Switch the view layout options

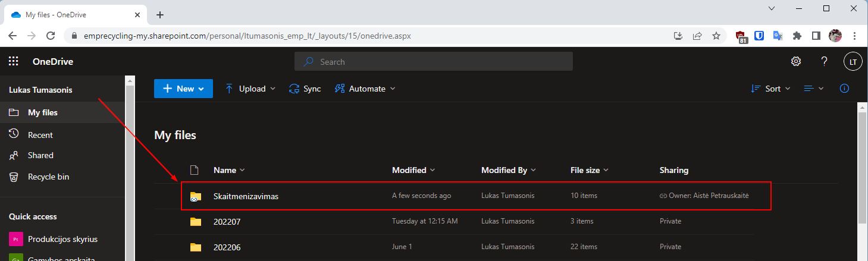coord(813,89)
